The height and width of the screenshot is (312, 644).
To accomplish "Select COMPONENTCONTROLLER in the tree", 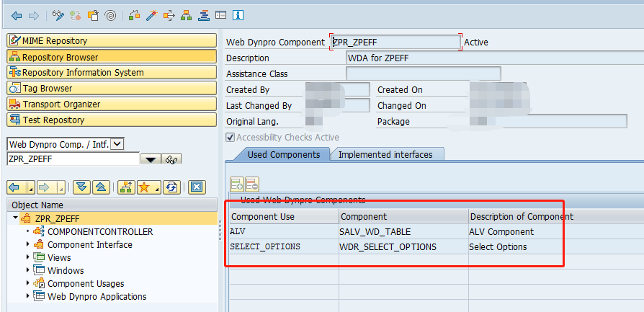I will (100, 232).
